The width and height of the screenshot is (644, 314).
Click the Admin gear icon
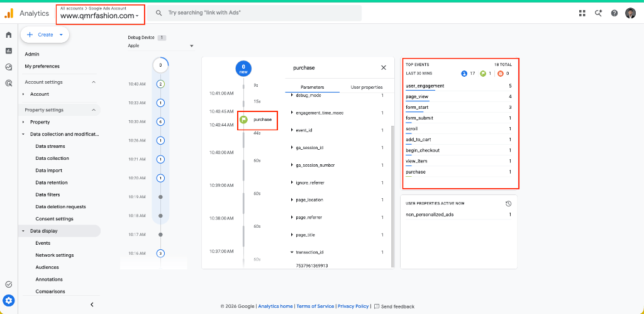point(9,301)
